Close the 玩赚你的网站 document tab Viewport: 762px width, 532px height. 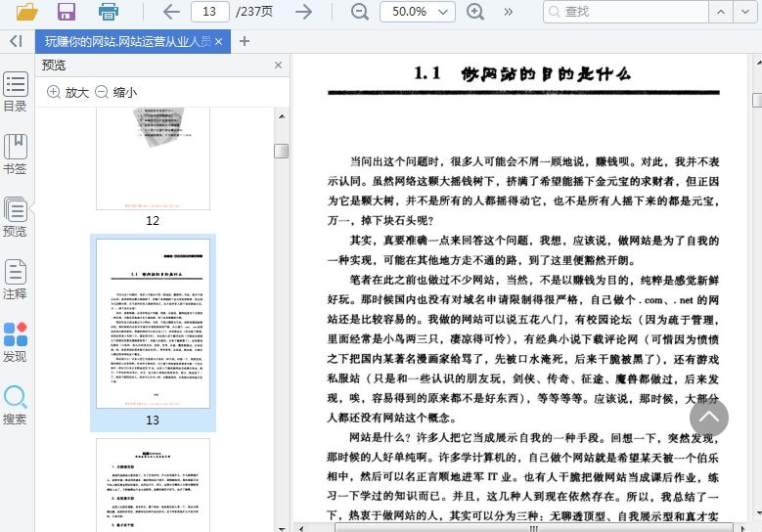point(219,42)
